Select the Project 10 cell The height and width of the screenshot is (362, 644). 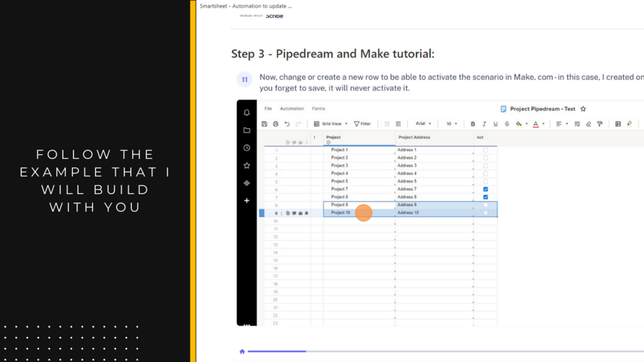[x=359, y=213]
